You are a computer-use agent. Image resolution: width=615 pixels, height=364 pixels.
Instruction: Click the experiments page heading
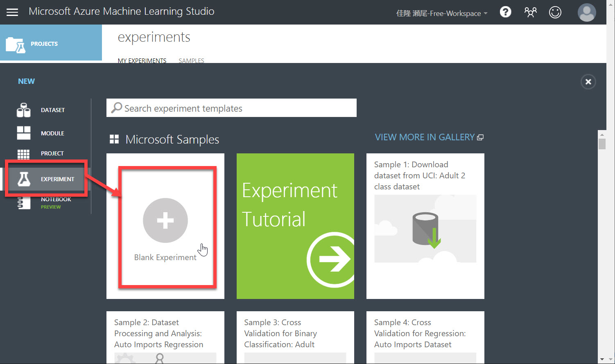pyautogui.click(x=154, y=37)
